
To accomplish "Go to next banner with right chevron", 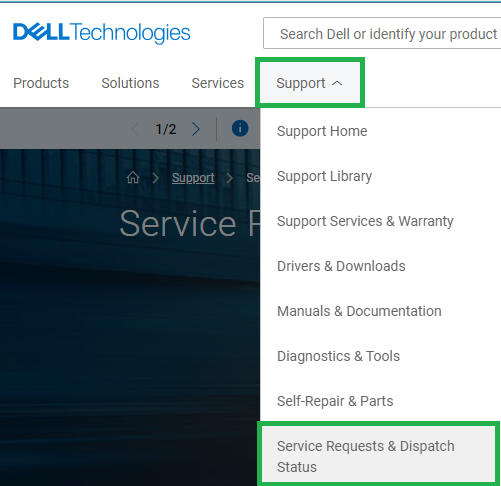I will pos(196,129).
